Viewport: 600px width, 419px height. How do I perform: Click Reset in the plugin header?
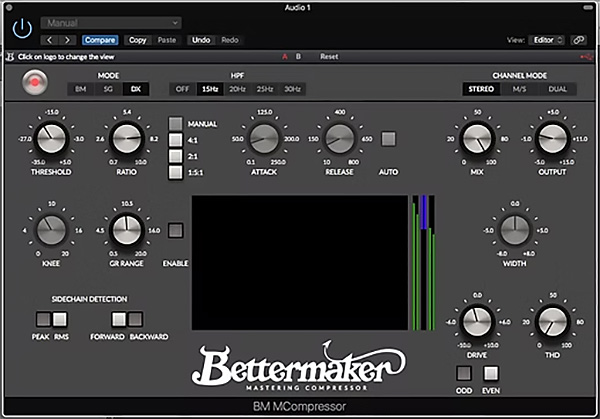[x=329, y=57]
